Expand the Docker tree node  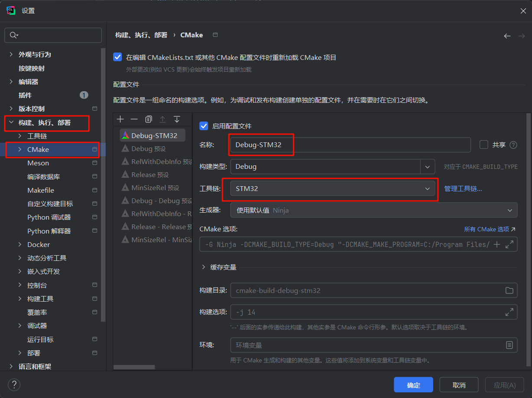coord(20,245)
